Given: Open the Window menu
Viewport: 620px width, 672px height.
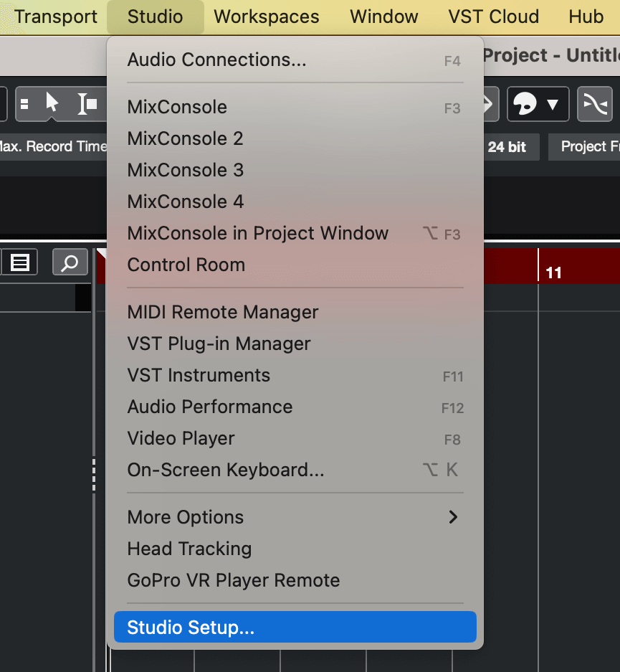Looking at the screenshot, I should coord(383,16).
